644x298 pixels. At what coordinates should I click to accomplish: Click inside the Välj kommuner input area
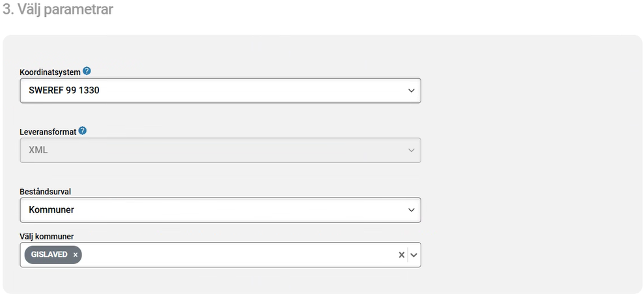pyautogui.click(x=234, y=255)
